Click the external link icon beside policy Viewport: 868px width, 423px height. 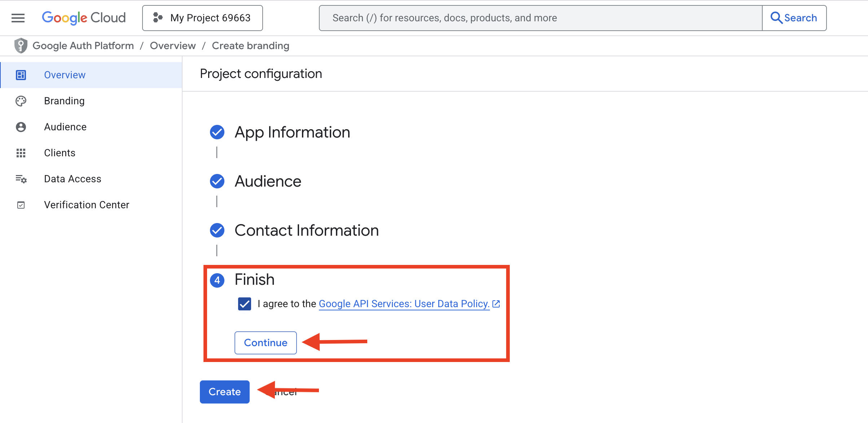point(496,304)
